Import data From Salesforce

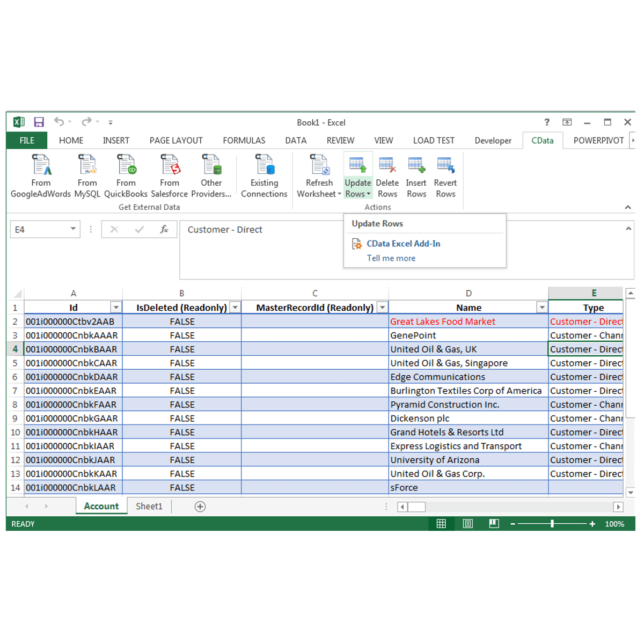[x=170, y=176]
